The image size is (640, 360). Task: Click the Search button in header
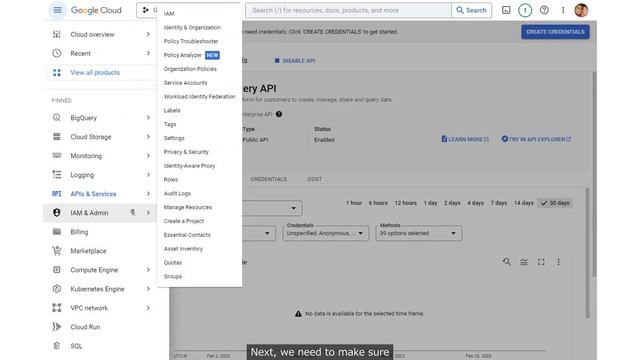point(471,10)
